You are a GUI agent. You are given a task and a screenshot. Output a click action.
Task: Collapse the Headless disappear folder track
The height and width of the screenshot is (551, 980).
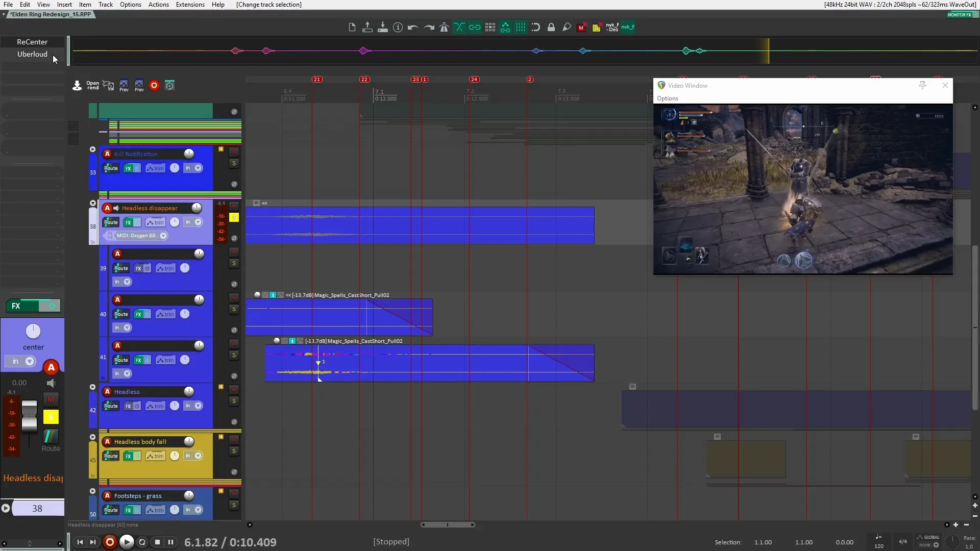tap(92, 203)
